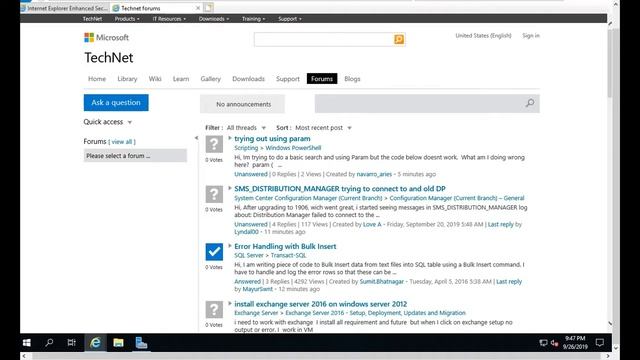Viewport: 640px width, 360px height.
Task: Click Windows PowerShell forum link
Action: [293, 148]
